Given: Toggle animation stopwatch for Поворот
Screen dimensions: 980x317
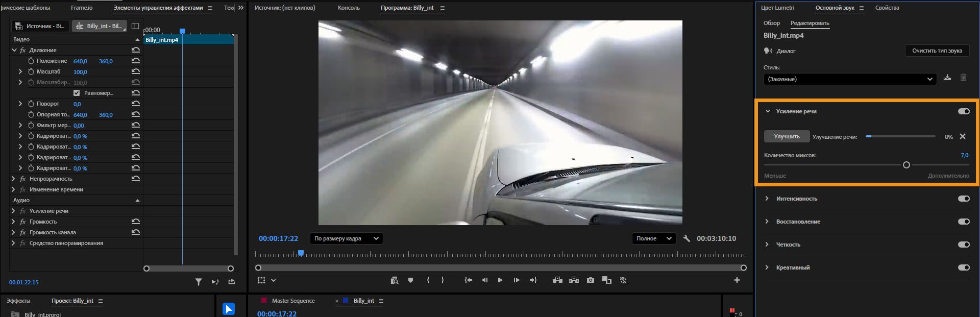Looking at the screenshot, I should coord(31,104).
